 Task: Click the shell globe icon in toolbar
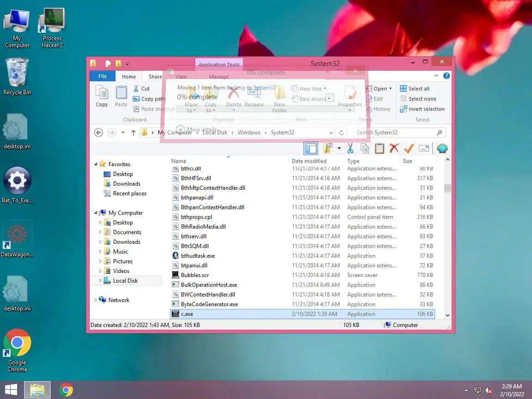442,148
